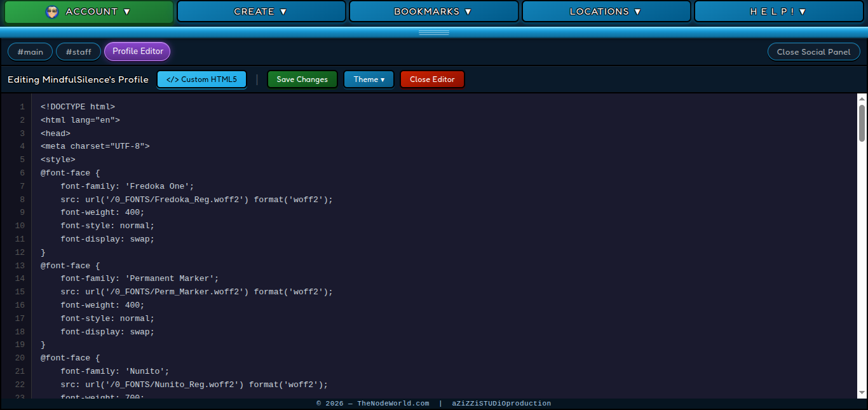Viewport: 868px width, 410px height.
Task: Select the Profile Editor tab
Action: pyautogui.click(x=138, y=51)
